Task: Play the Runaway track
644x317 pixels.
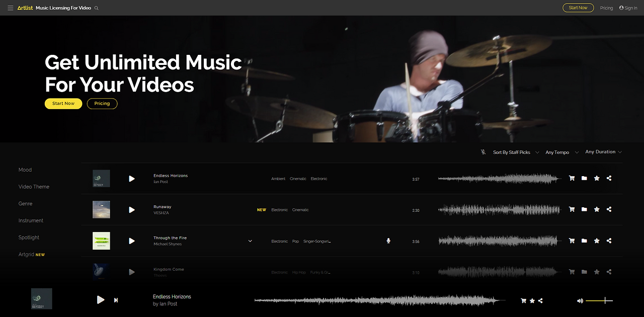Action: [131, 210]
